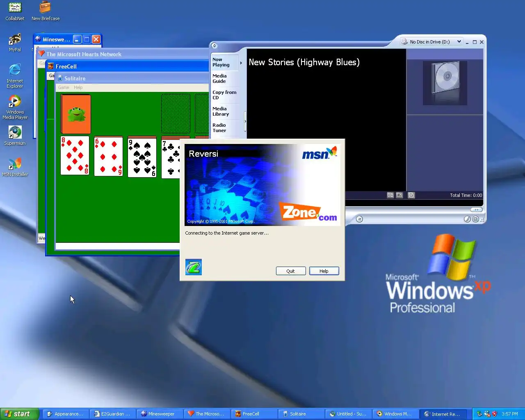Click the CD album art thumbnail

[445, 83]
